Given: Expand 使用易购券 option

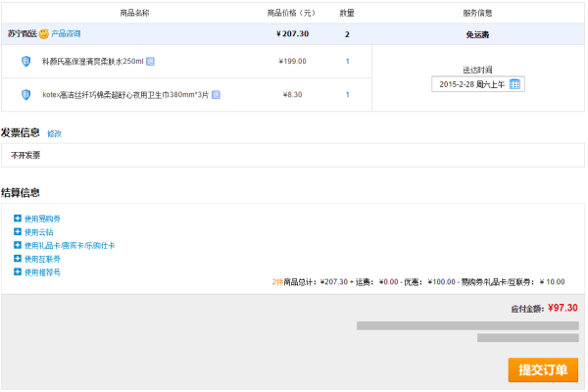Looking at the screenshot, I should 42,219.
